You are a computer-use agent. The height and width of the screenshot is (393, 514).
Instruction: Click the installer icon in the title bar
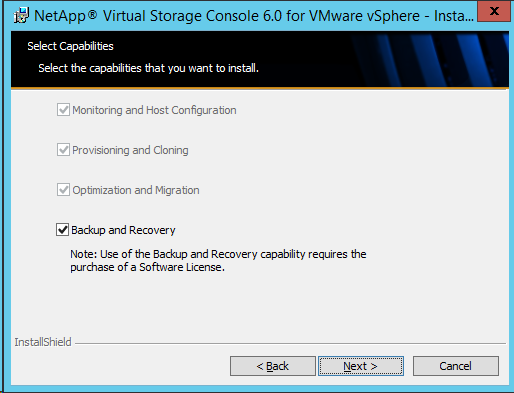(21, 16)
